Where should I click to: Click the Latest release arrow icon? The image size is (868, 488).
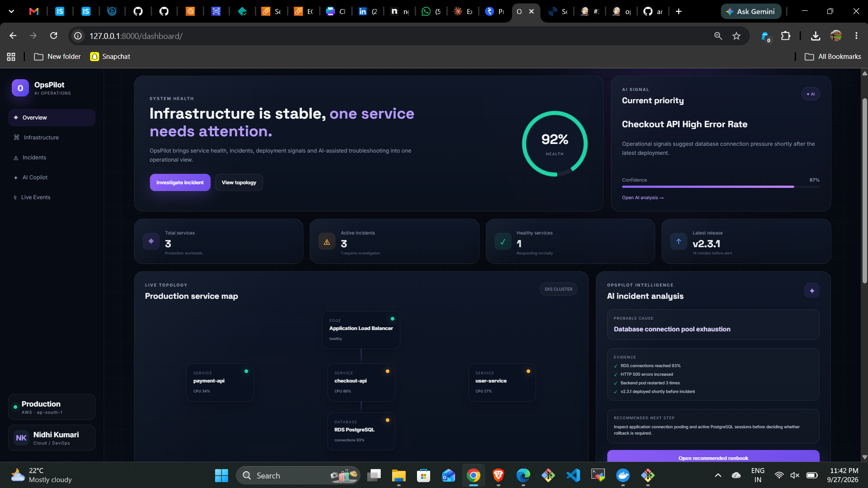pos(678,242)
